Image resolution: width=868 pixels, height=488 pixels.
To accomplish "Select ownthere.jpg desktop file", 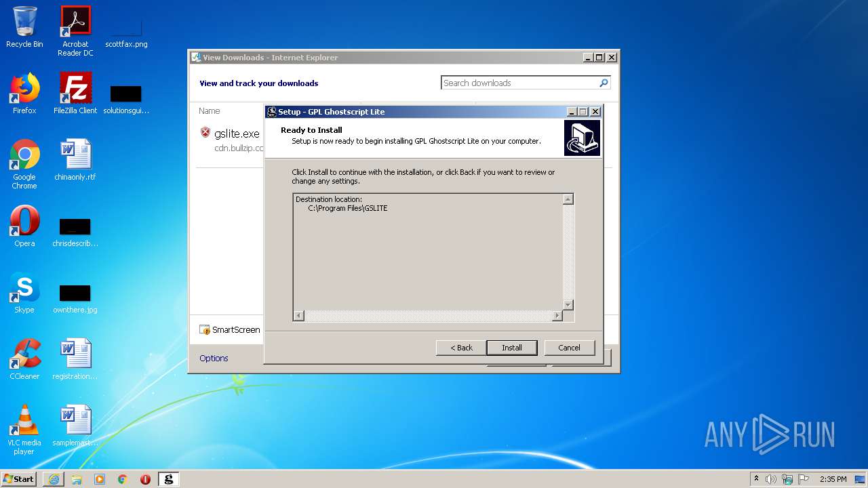I will coord(75,298).
